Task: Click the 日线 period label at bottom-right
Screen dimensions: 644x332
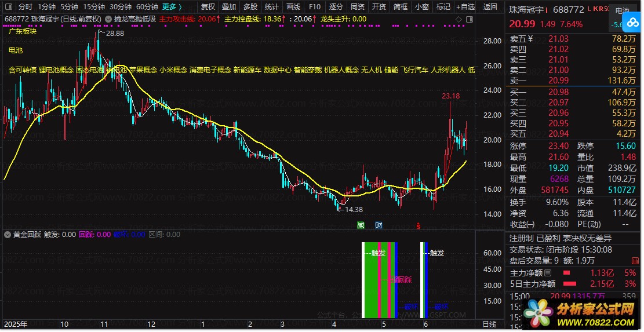Action: point(490,324)
